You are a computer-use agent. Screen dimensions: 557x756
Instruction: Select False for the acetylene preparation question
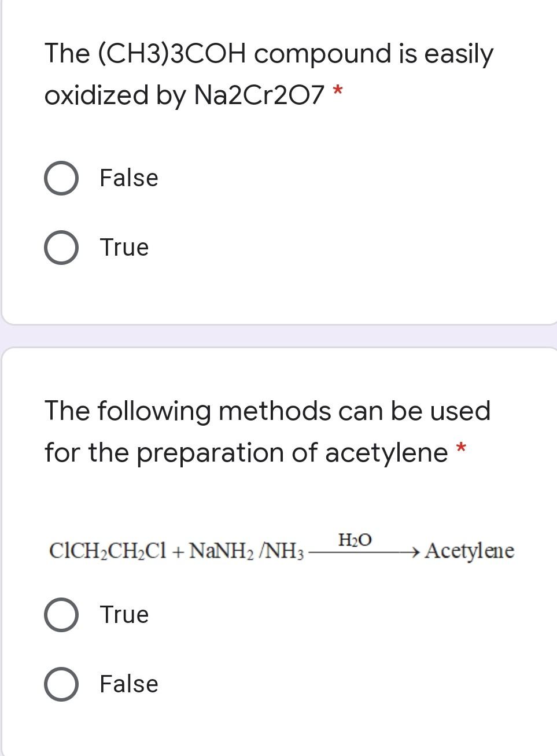pyautogui.click(x=61, y=684)
